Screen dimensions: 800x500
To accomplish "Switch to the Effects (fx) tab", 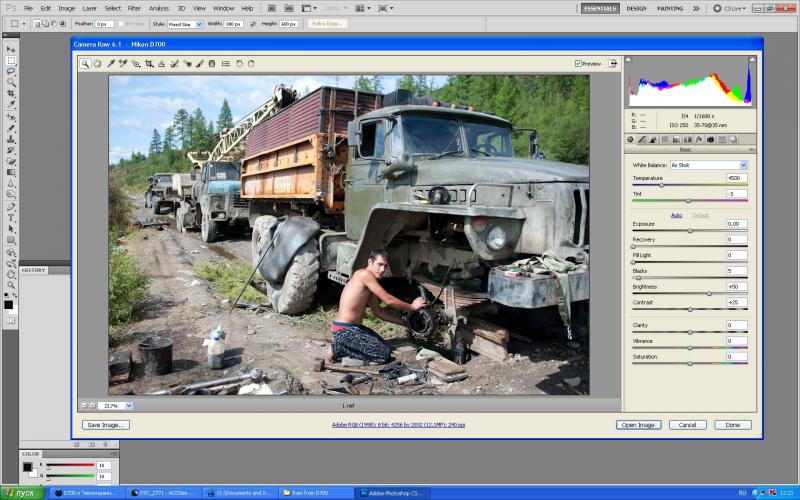I will click(698, 139).
